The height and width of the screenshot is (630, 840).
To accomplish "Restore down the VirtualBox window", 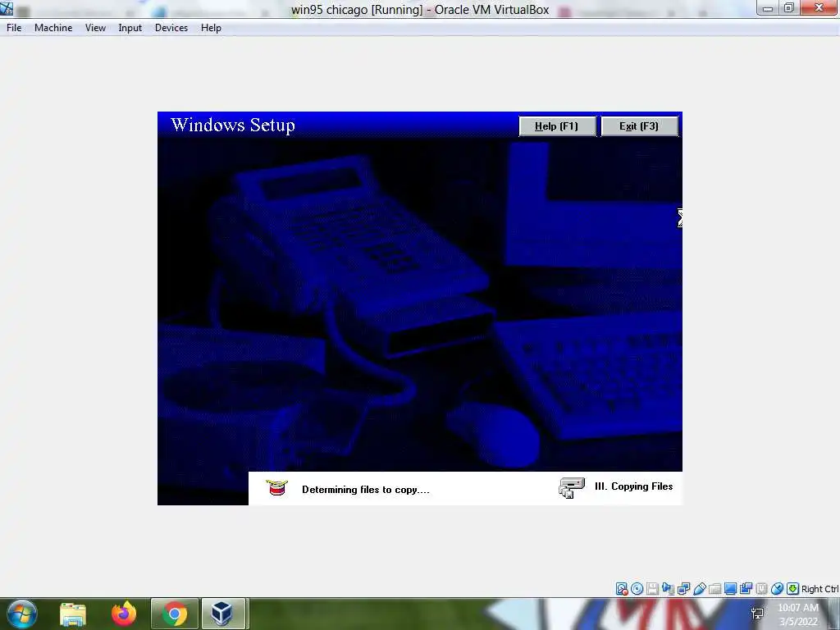I will [789, 8].
